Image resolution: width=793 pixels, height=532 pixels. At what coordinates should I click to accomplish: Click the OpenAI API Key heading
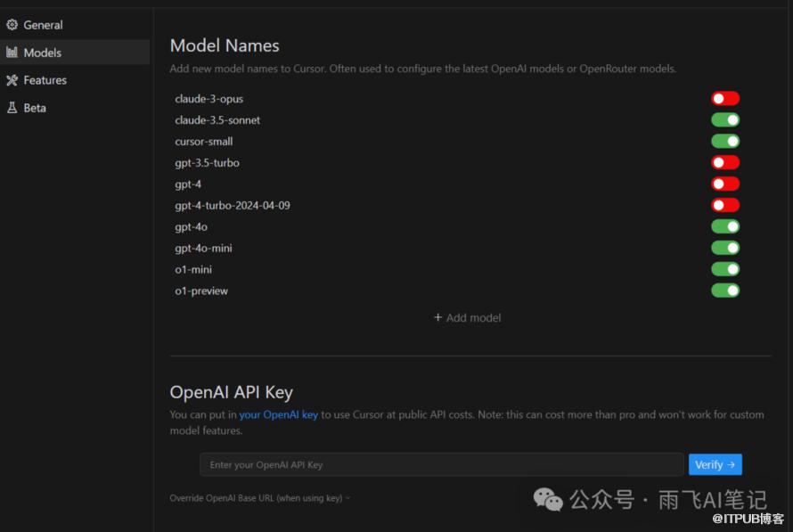(231, 392)
